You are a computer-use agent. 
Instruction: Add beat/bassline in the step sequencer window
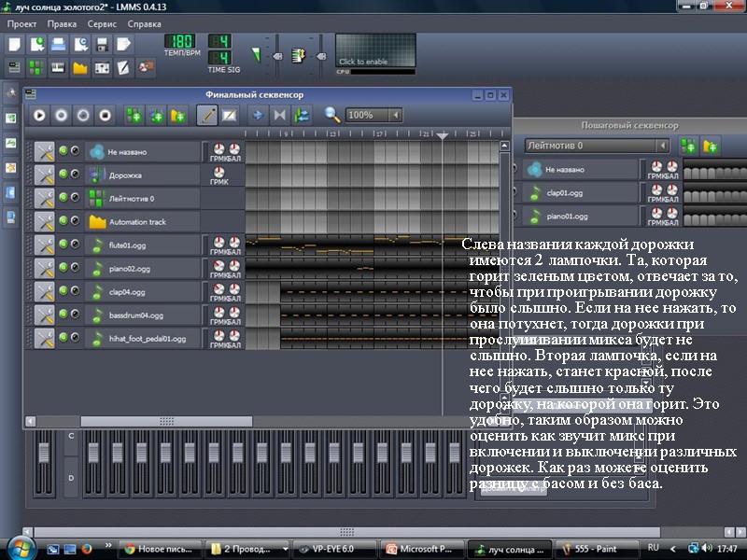[688, 146]
